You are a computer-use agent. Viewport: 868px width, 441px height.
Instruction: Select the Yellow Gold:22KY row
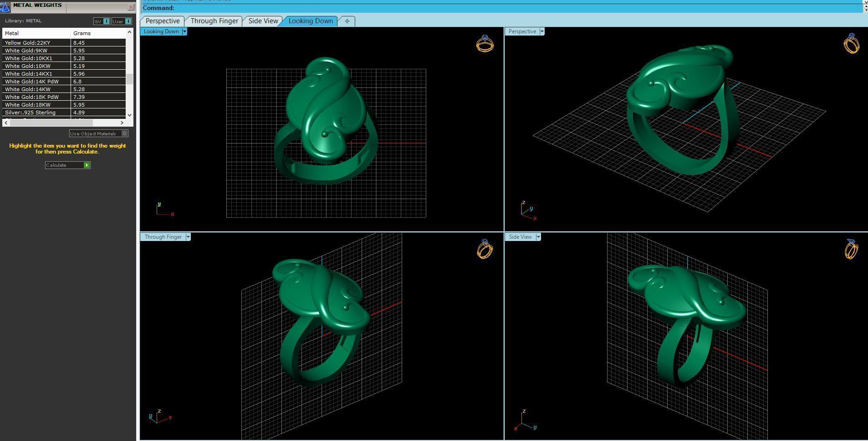[x=64, y=43]
